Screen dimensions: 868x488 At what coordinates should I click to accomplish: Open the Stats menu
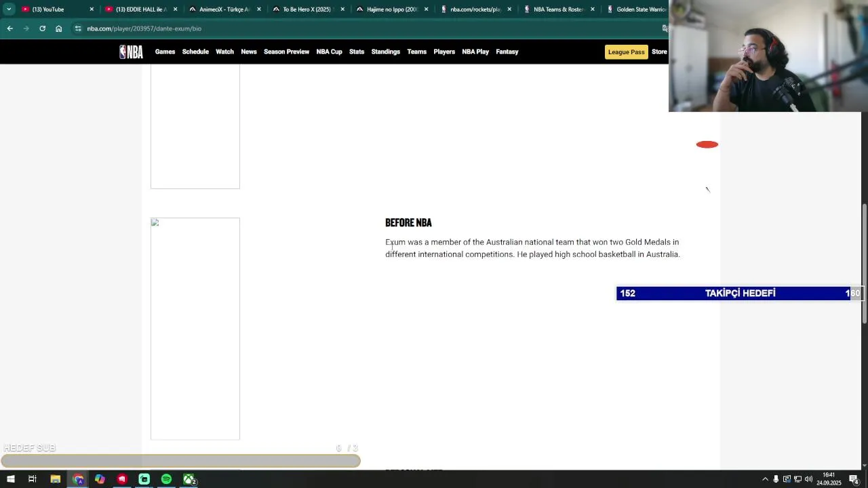[357, 52]
